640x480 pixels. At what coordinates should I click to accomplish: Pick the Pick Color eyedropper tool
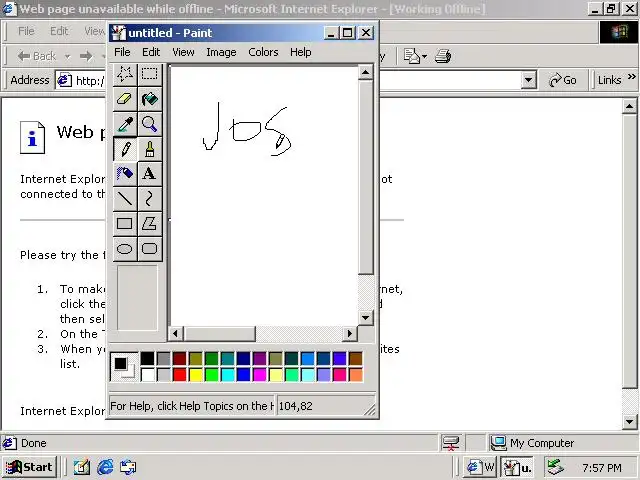click(x=125, y=124)
